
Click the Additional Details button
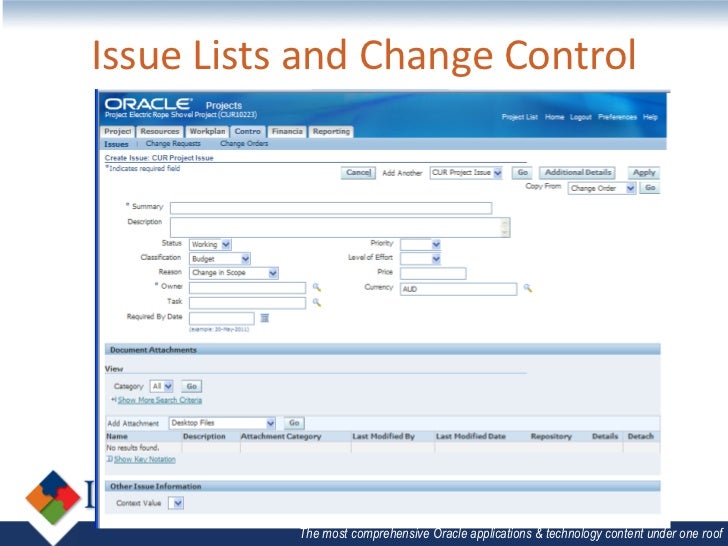click(578, 173)
